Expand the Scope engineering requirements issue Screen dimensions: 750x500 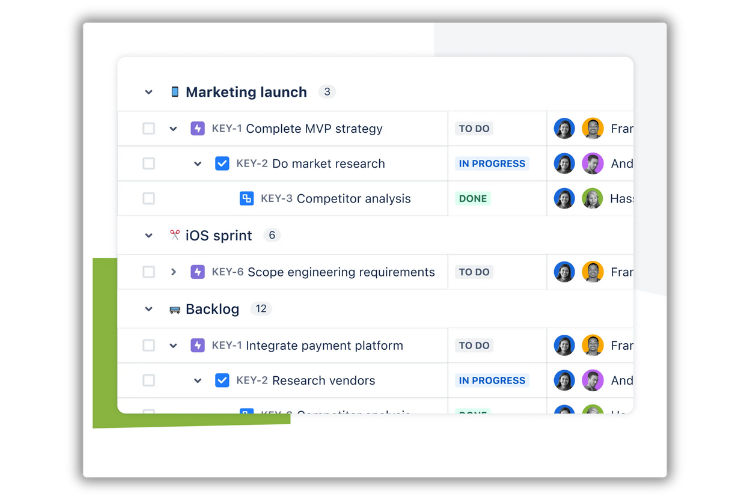[x=173, y=272]
